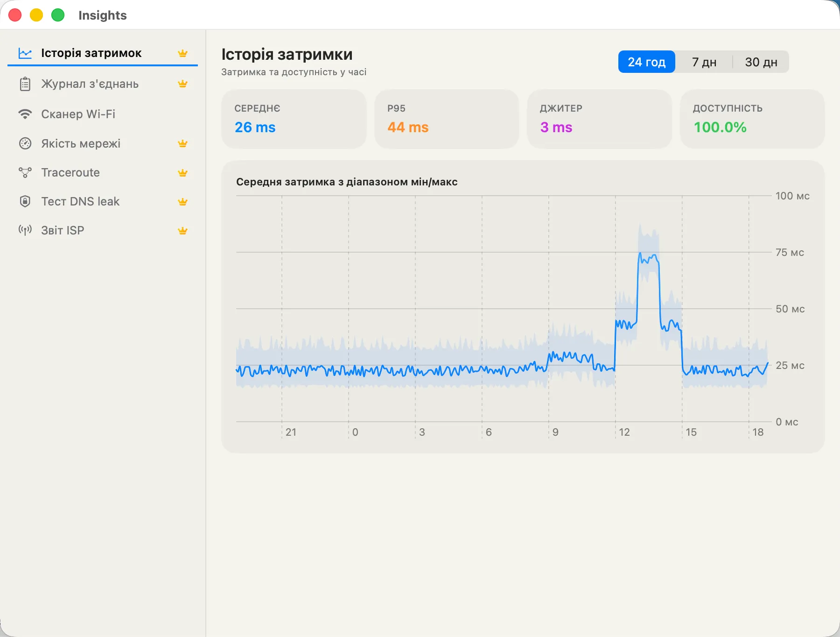Click the hour label 21 on time axis

point(291,432)
